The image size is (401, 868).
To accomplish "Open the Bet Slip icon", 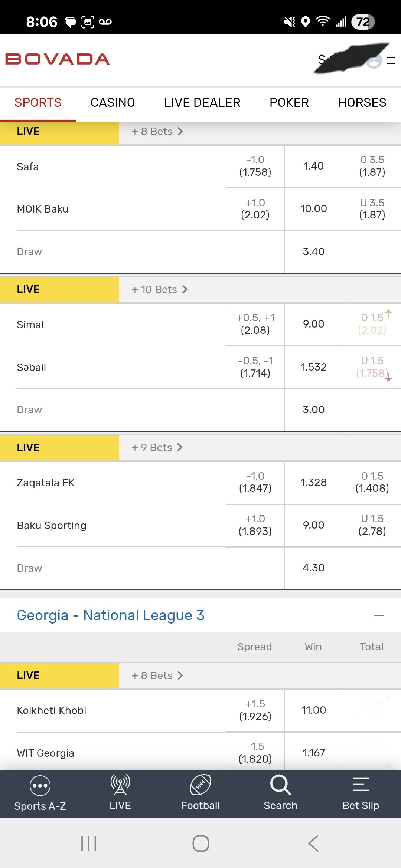I will (x=361, y=785).
